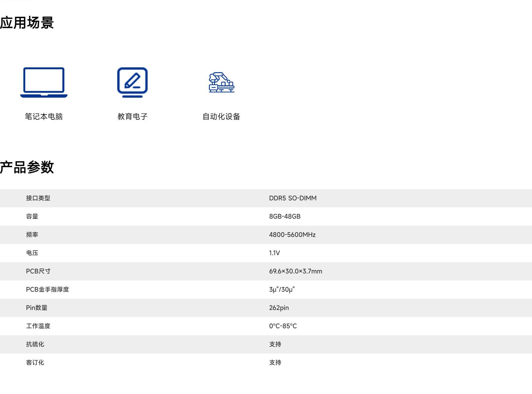The image size is (532, 394).
Task: Click the 4800-5600MHz frequency value
Action: coord(292,235)
